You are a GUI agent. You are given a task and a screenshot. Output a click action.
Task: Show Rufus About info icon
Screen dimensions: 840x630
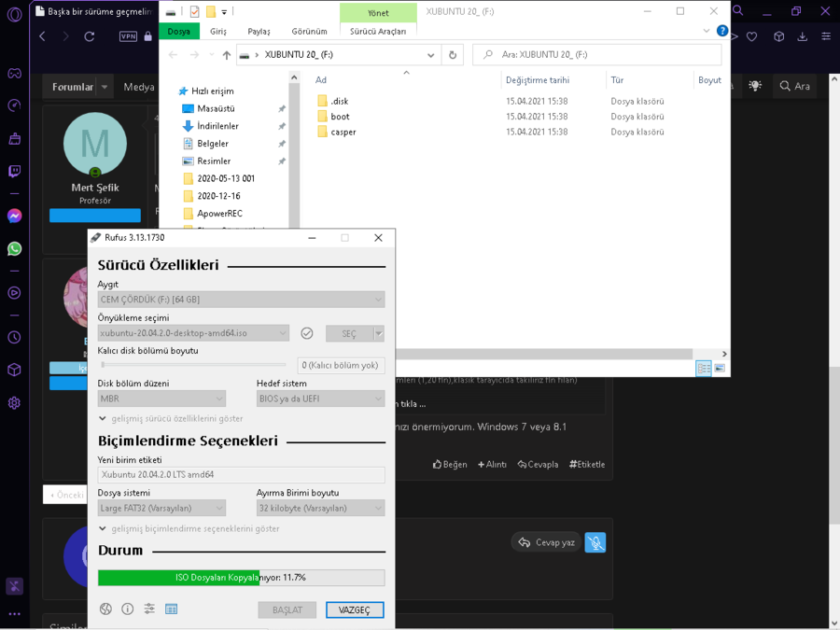(128, 609)
